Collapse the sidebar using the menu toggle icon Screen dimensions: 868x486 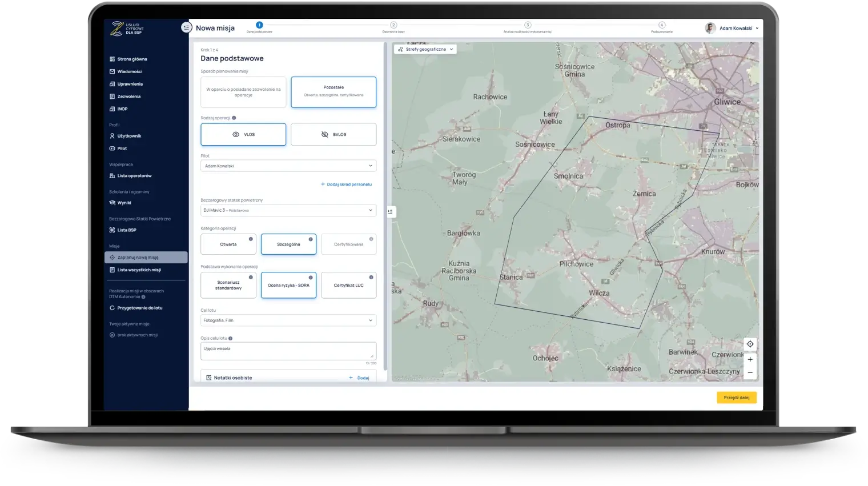(x=186, y=27)
